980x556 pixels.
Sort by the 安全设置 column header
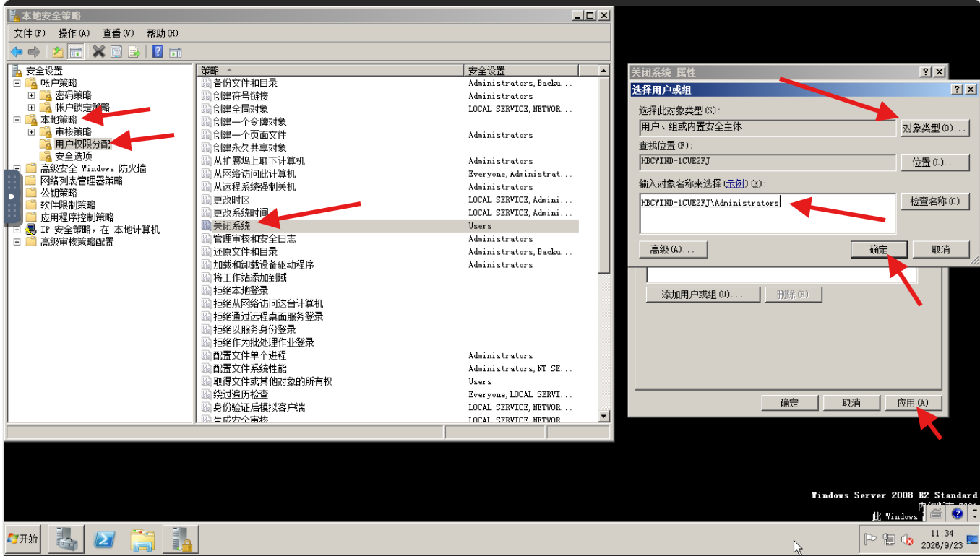(x=521, y=70)
